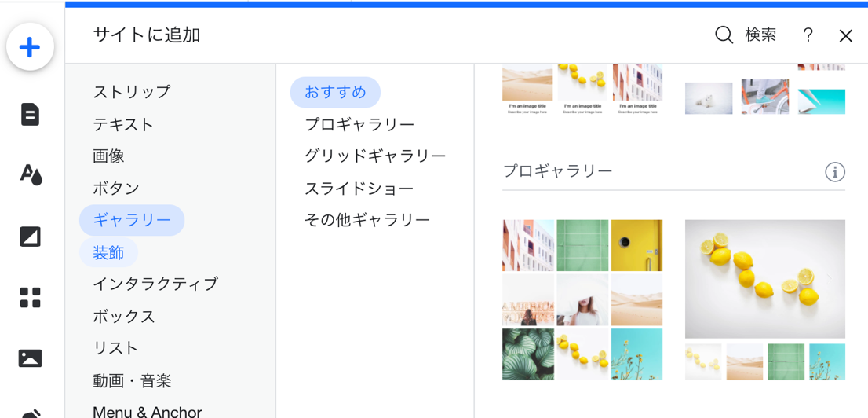Select the おすすめ subcategory tab
The height and width of the screenshot is (418, 868).
click(x=335, y=92)
